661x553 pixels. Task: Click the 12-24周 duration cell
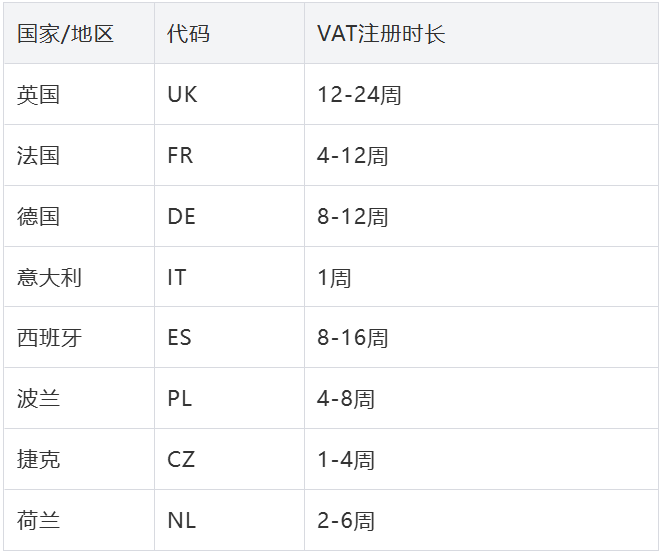(x=359, y=95)
